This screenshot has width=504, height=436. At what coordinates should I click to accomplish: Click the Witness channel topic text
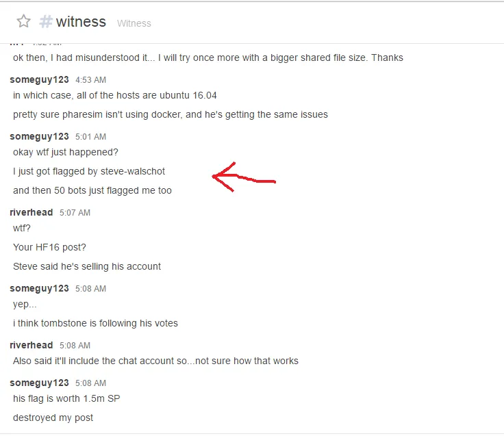134,23
